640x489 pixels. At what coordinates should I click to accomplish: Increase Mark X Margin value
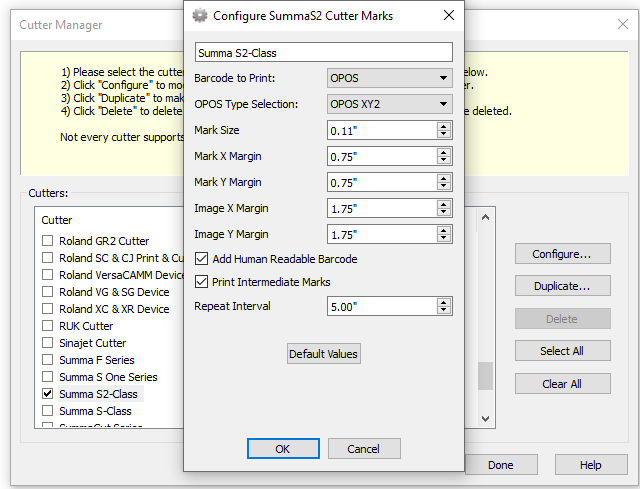point(443,152)
